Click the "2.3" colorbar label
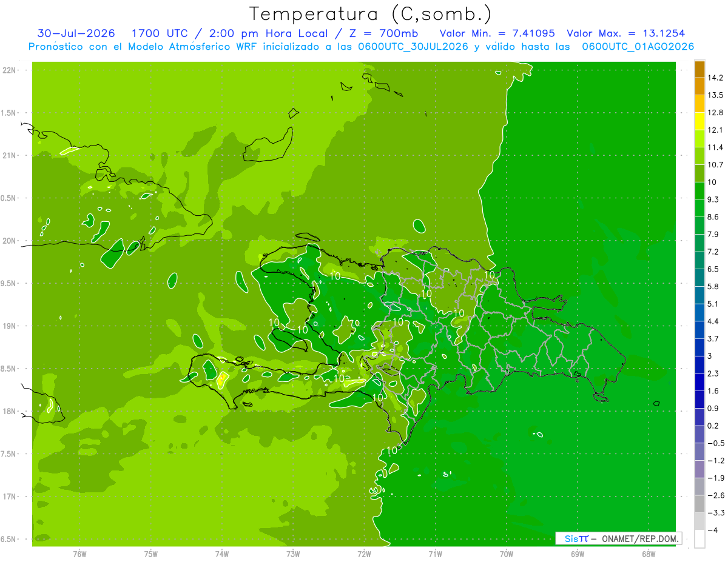 [713, 373]
